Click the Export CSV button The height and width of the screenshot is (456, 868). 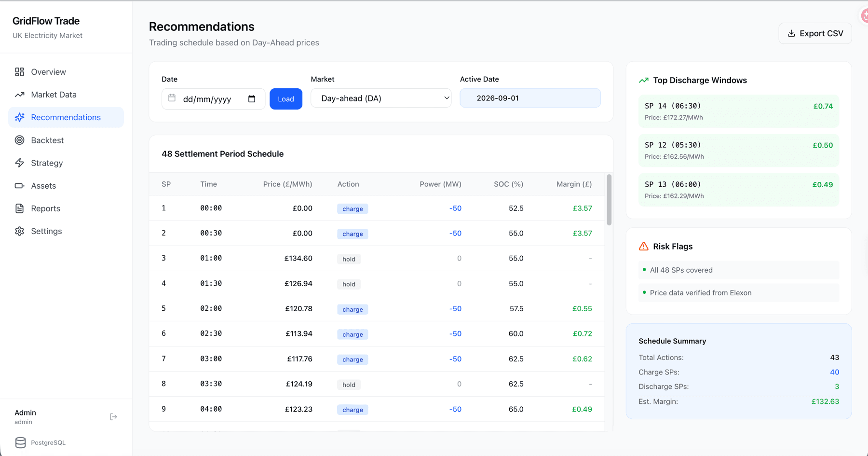pyautogui.click(x=815, y=33)
